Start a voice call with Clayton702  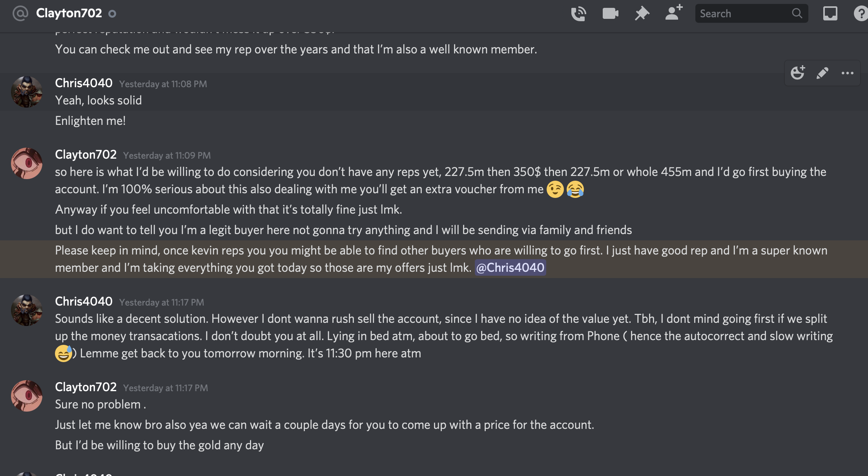pyautogui.click(x=578, y=14)
